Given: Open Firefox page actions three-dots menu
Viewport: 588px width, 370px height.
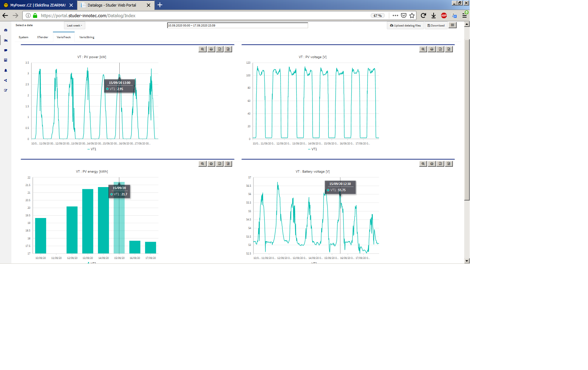Looking at the screenshot, I should (x=395, y=15).
